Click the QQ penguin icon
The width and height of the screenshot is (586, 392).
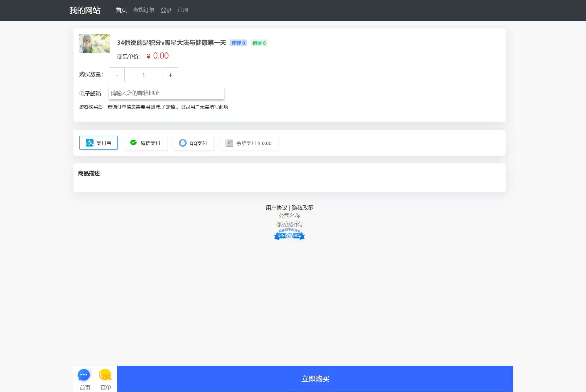click(183, 143)
